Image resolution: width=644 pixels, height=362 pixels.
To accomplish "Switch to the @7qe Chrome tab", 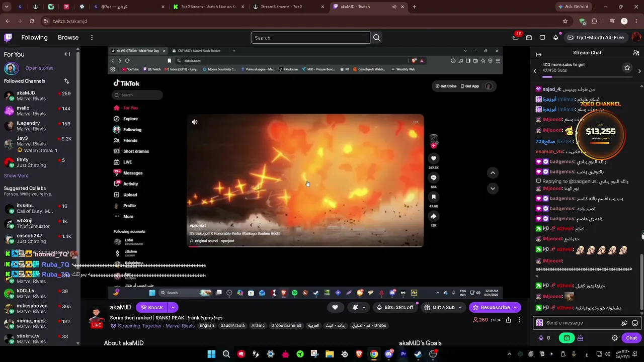I will (x=129, y=7).
